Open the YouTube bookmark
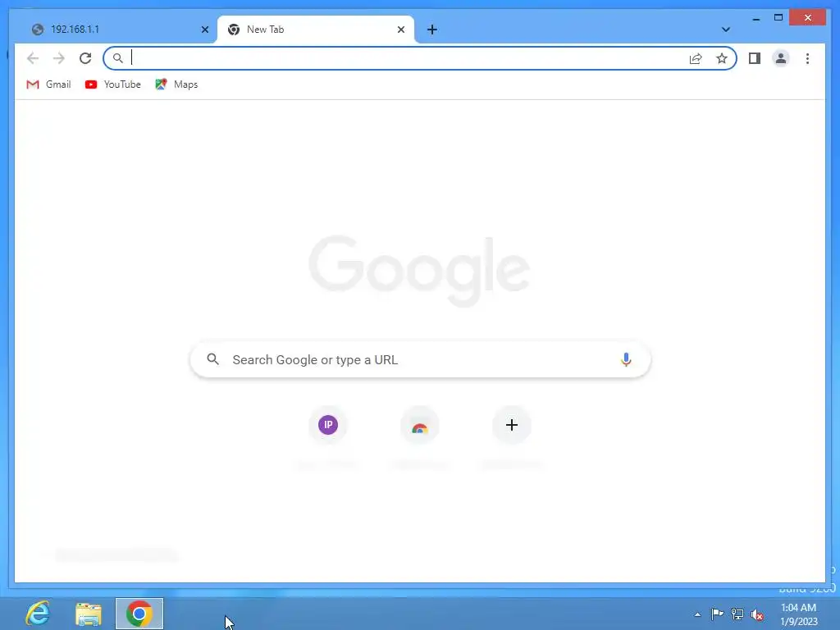Image resolution: width=840 pixels, height=630 pixels. coord(112,84)
